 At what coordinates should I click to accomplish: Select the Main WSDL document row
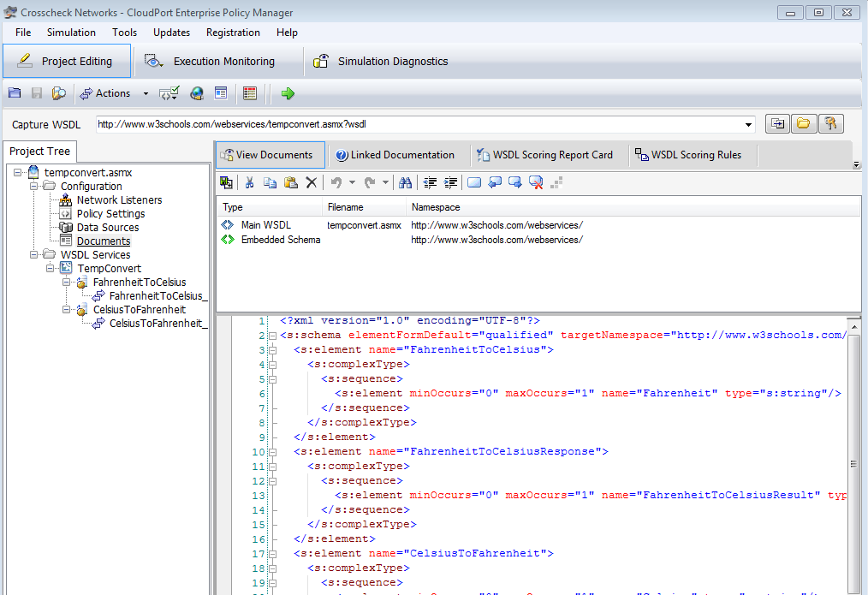[538, 225]
